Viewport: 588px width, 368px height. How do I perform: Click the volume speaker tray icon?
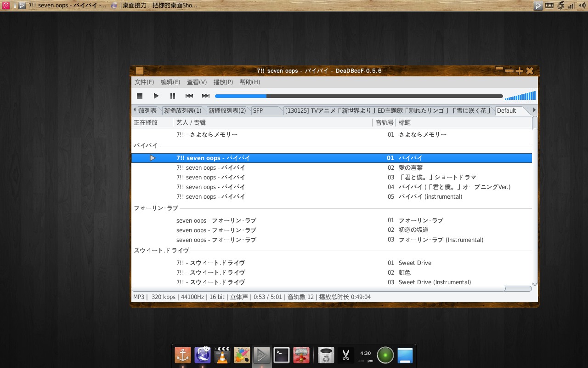pyautogui.click(x=582, y=6)
